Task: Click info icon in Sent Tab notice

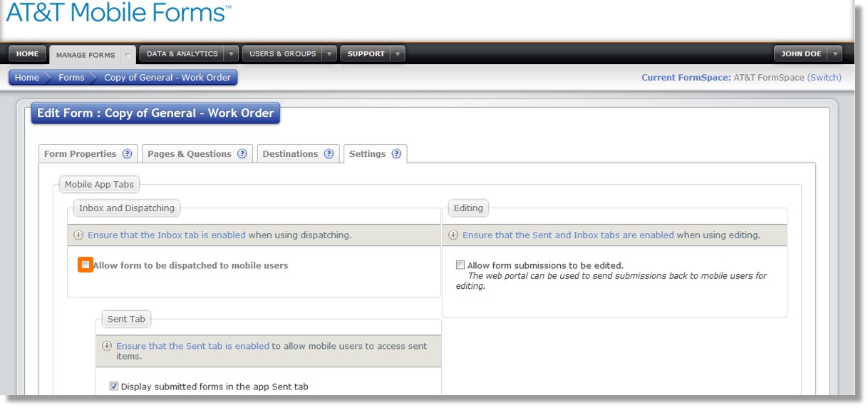Action: 108,346
